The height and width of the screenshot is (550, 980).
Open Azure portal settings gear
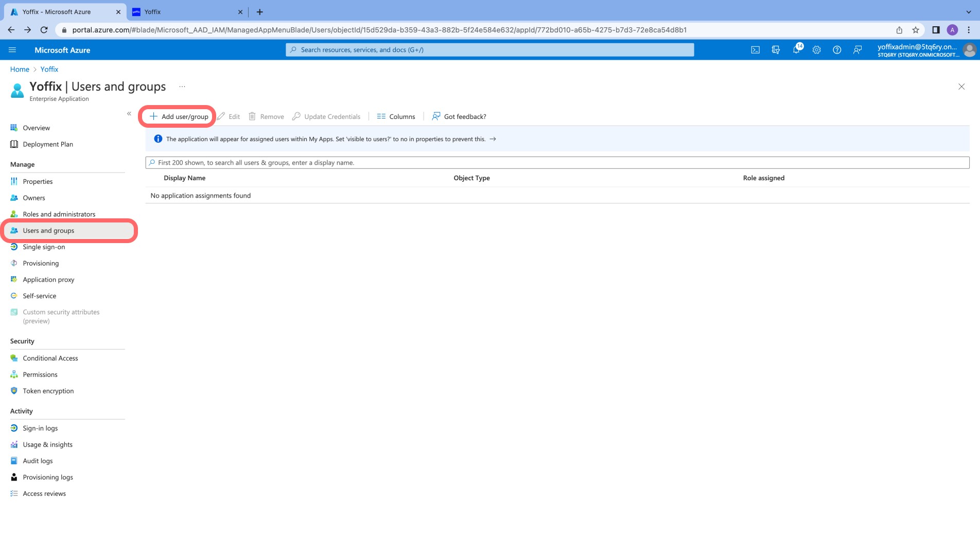coord(816,50)
